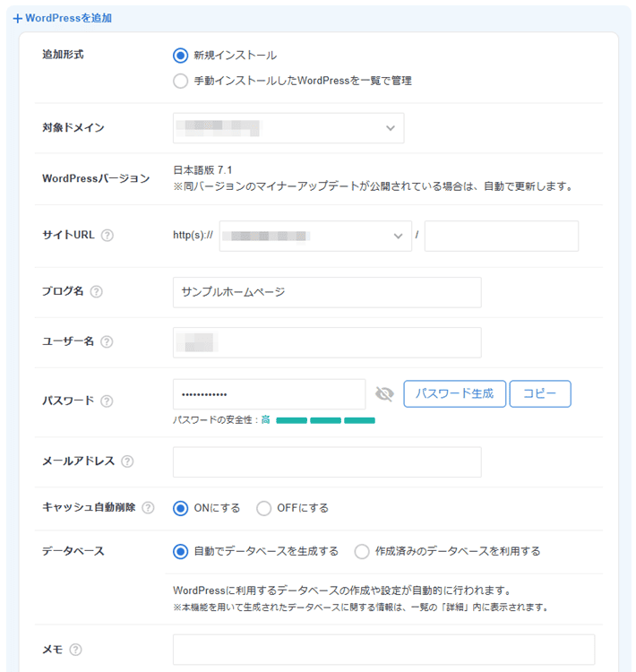Click the plus icon beside WordPressを追加
The width and height of the screenshot is (636, 672).
click(18, 19)
